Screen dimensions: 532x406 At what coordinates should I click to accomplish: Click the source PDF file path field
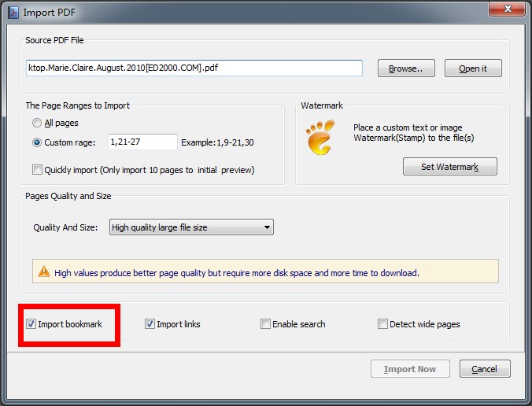coord(194,68)
